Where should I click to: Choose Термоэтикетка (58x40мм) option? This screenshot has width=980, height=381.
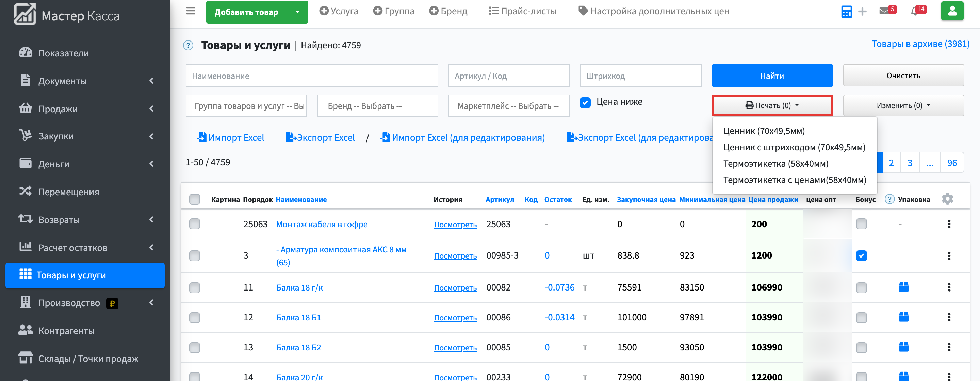tap(775, 164)
